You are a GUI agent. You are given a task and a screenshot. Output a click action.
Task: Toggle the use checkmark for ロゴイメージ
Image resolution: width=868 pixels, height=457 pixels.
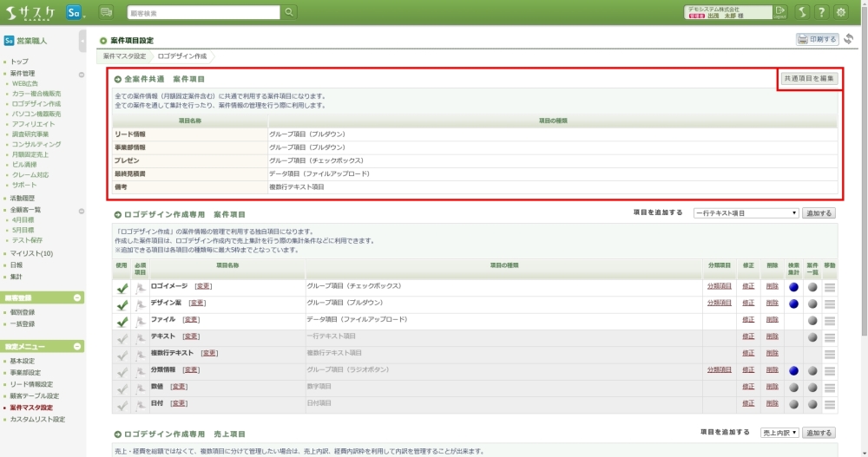click(122, 287)
